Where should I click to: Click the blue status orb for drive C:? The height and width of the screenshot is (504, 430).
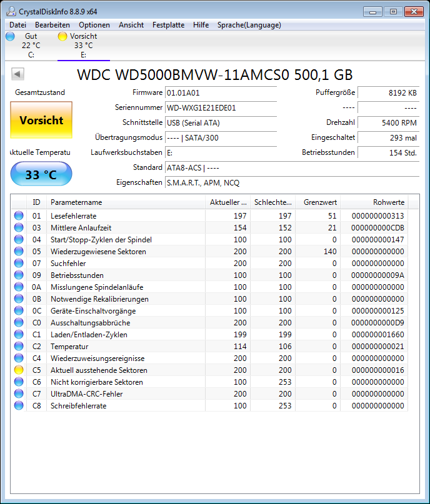(10, 36)
